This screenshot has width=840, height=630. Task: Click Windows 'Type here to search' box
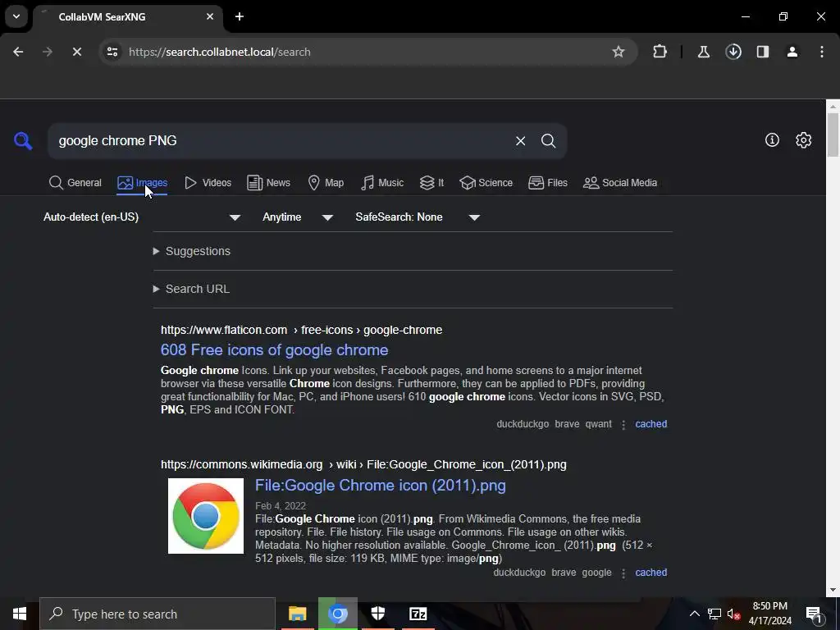tap(157, 614)
